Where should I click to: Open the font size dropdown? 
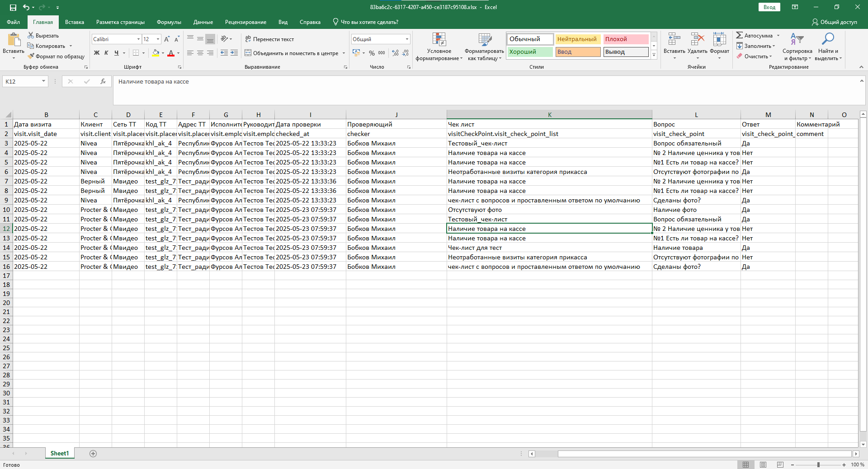[x=158, y=39]
